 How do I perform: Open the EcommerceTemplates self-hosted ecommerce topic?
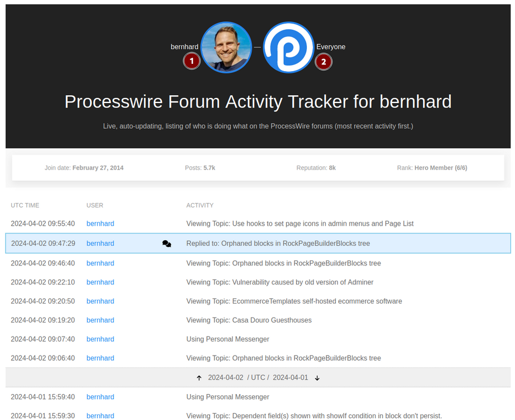pyautogui.click(x=294, y=301)
